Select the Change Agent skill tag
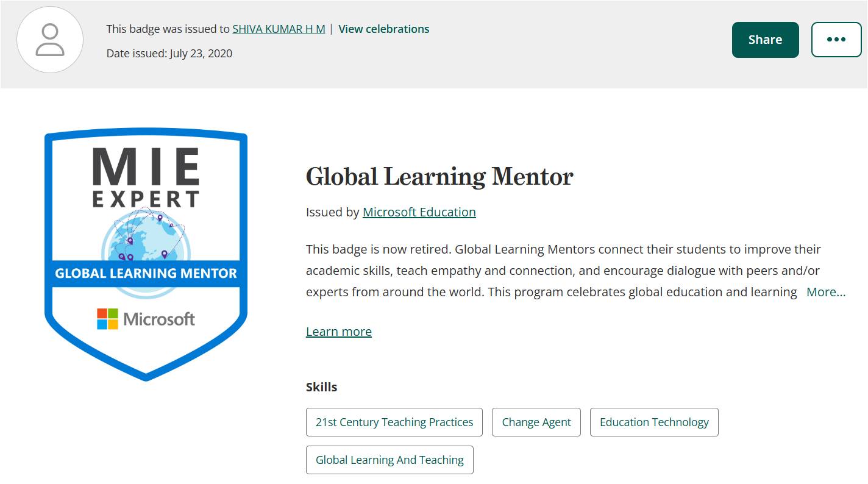The image size is (868, 484). pos(536,422)
